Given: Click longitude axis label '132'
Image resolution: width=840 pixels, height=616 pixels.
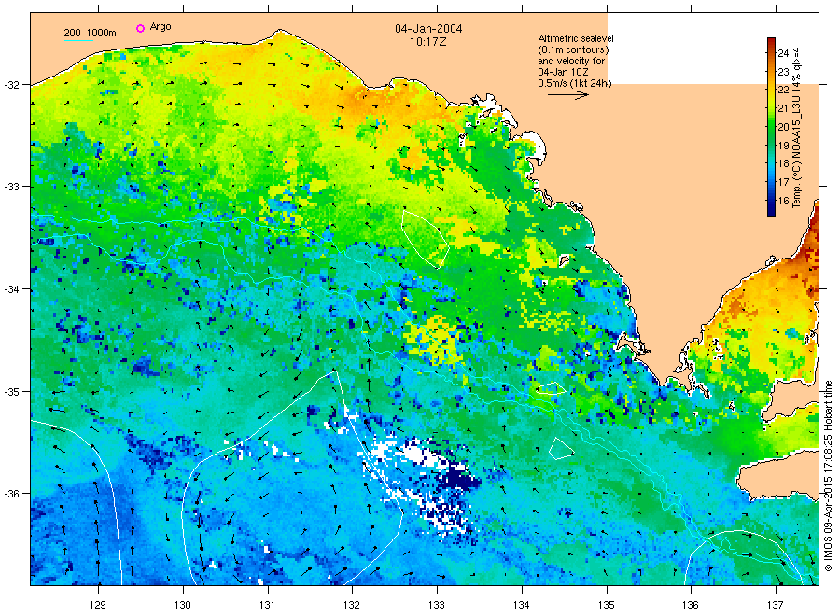Looking at the screenshot, I should (352, 606).
